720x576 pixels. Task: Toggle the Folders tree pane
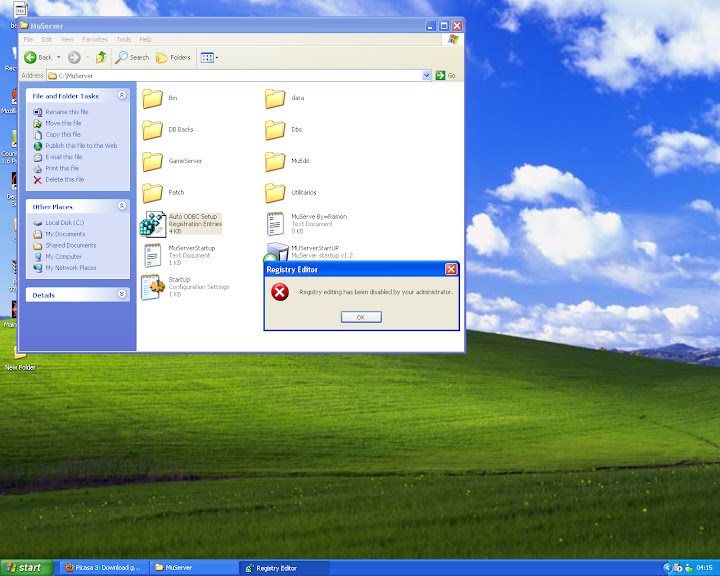tap(173, 58)
